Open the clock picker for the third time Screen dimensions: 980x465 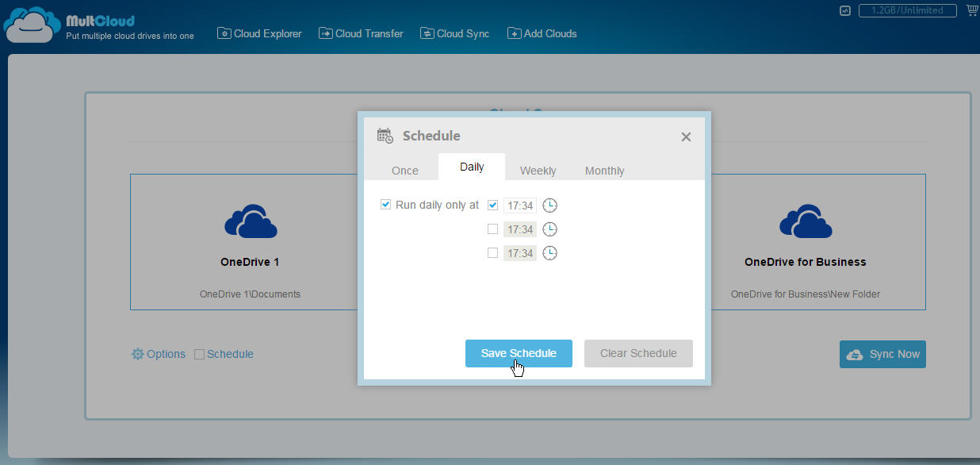[549, 252]
